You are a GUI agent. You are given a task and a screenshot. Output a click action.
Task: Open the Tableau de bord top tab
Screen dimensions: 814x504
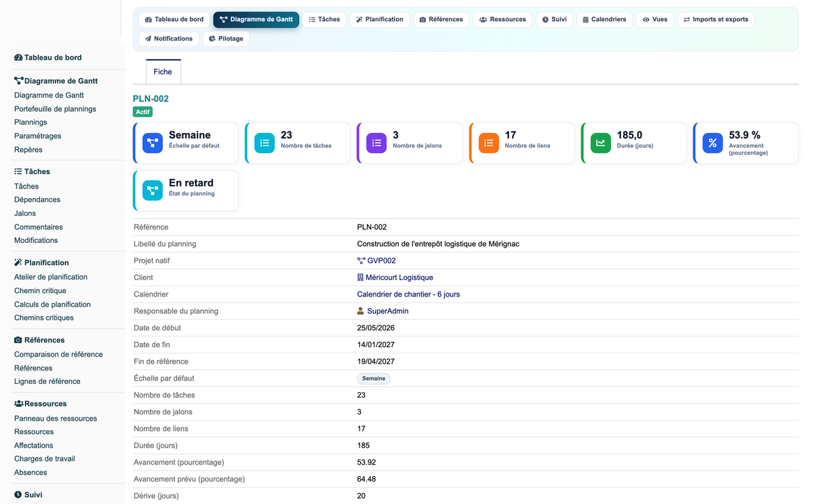pyautogui.click(x=174, y=20)
